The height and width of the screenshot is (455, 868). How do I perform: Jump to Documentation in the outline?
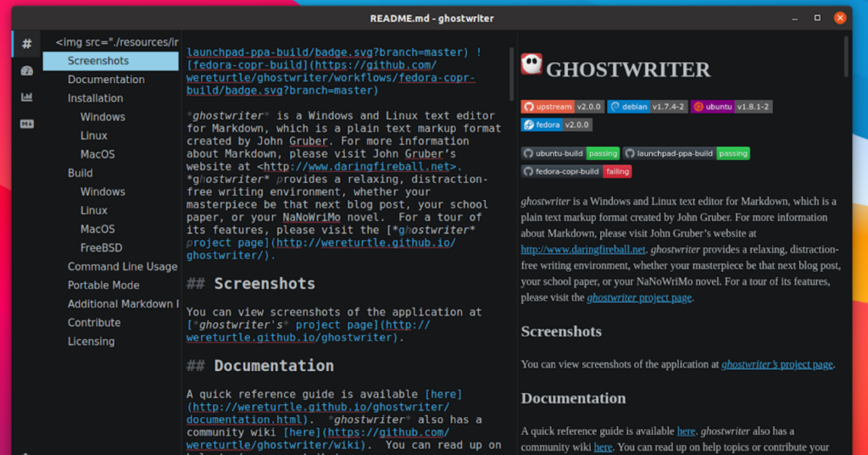[106, 80]
